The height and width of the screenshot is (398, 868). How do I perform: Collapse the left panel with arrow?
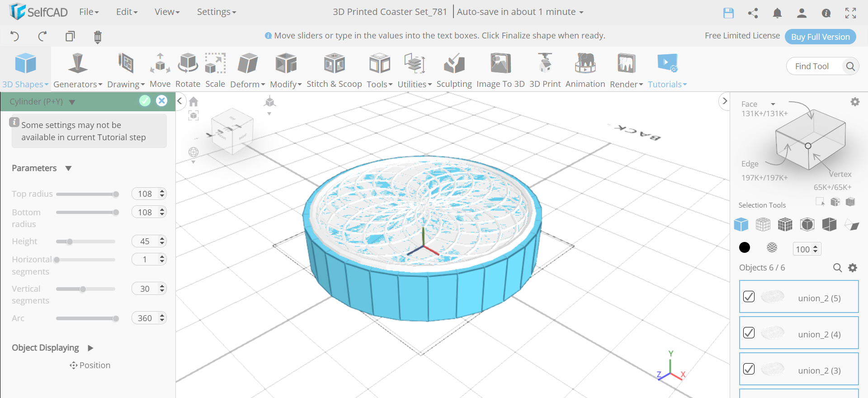pyautogui.click(x=179, y=101)
